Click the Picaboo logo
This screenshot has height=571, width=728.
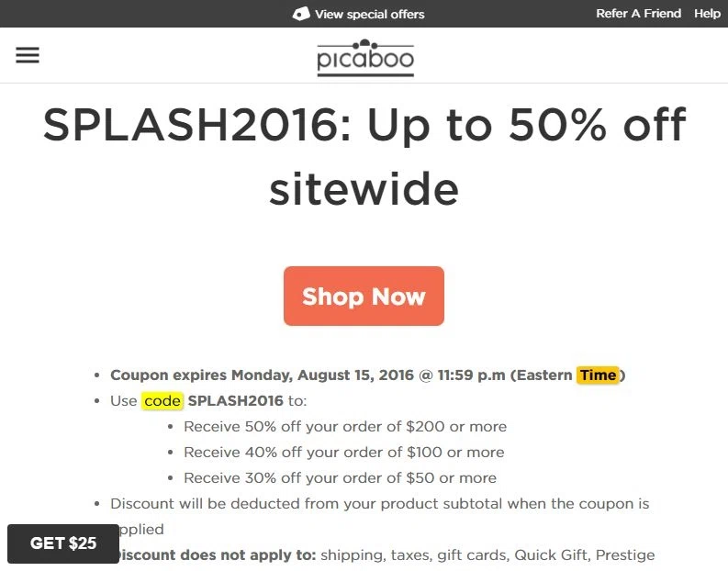(365, 58)
